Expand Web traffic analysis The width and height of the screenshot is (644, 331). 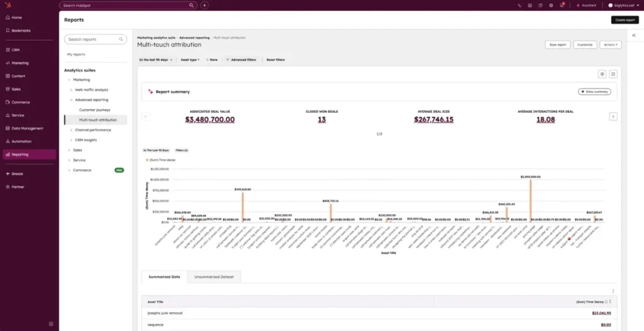(x=71, y=90)
